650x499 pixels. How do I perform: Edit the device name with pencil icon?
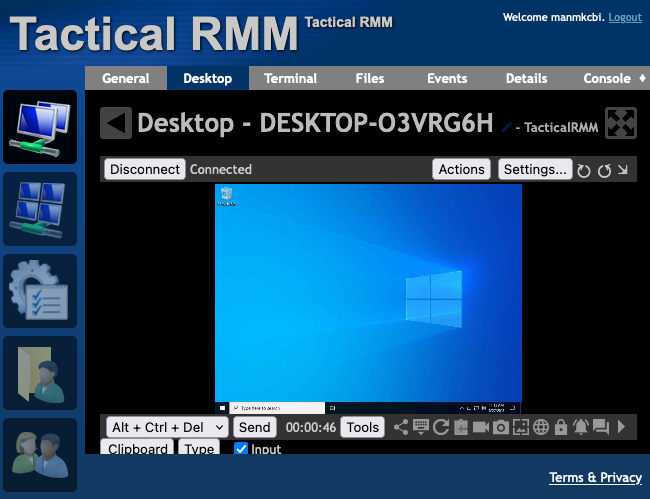[507, 127]
